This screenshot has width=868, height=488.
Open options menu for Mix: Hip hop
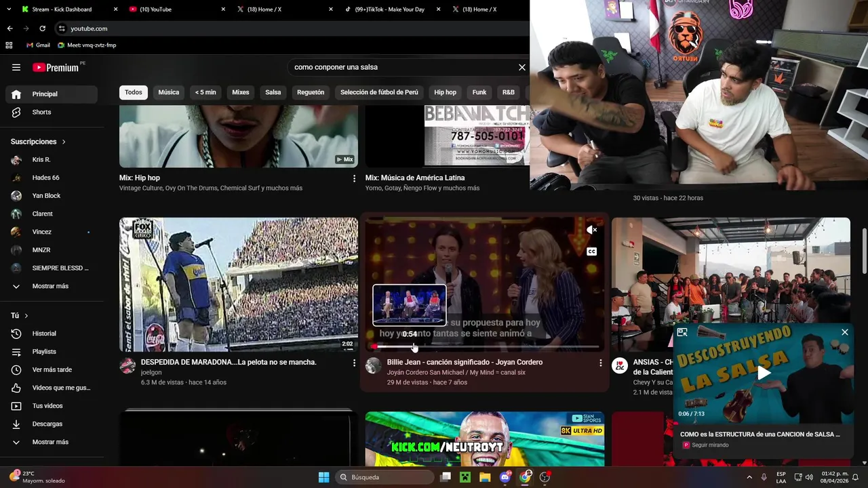(354, 178)
